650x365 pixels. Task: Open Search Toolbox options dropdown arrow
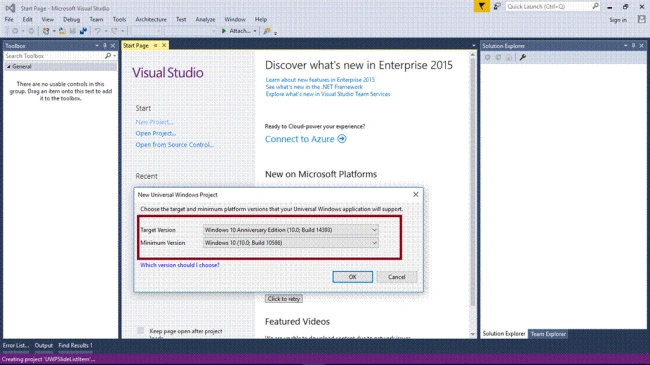click(114, 56)
